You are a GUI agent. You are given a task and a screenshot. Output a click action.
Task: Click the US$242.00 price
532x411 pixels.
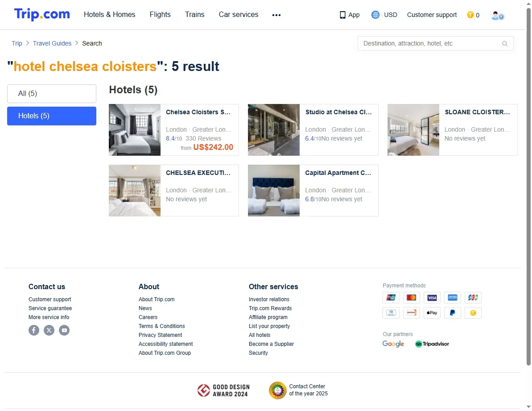coord(213,147)
